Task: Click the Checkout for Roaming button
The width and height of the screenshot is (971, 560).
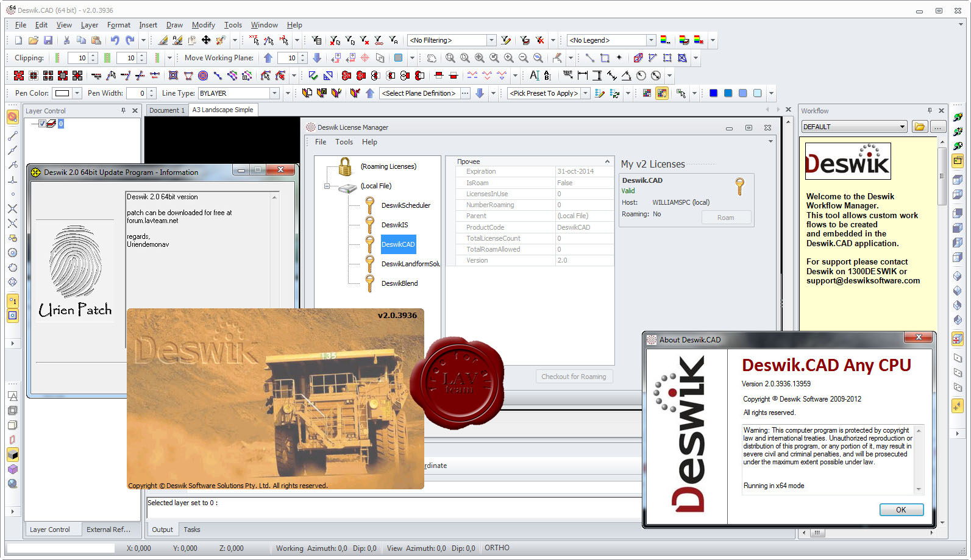Action: tap(574, 377)
